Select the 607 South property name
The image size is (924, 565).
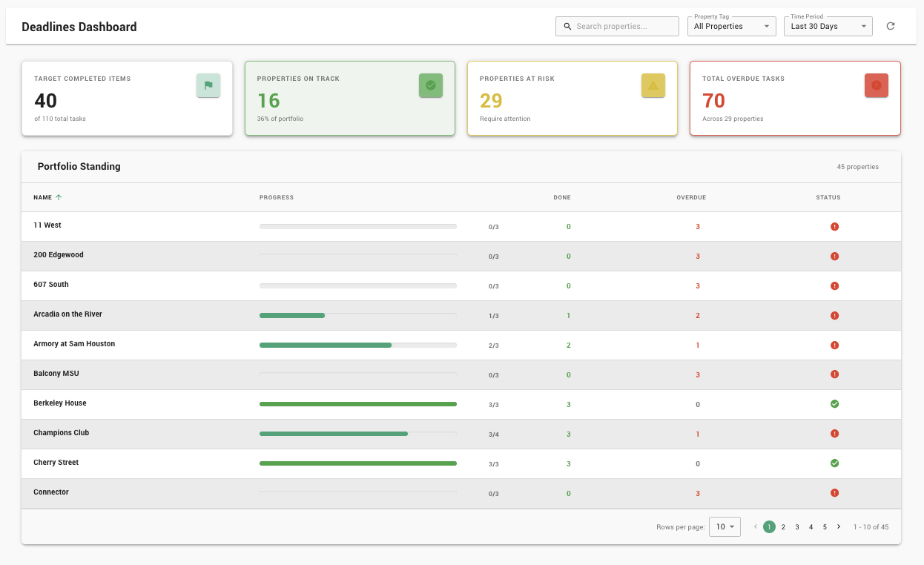[x=51, y=284]
